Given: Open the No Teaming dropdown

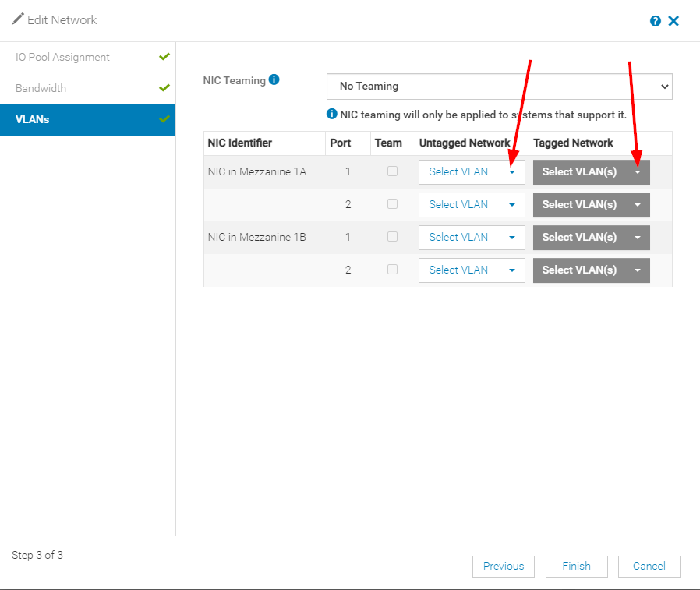Looking at the screenshot, I should click(x=499, y=87).
